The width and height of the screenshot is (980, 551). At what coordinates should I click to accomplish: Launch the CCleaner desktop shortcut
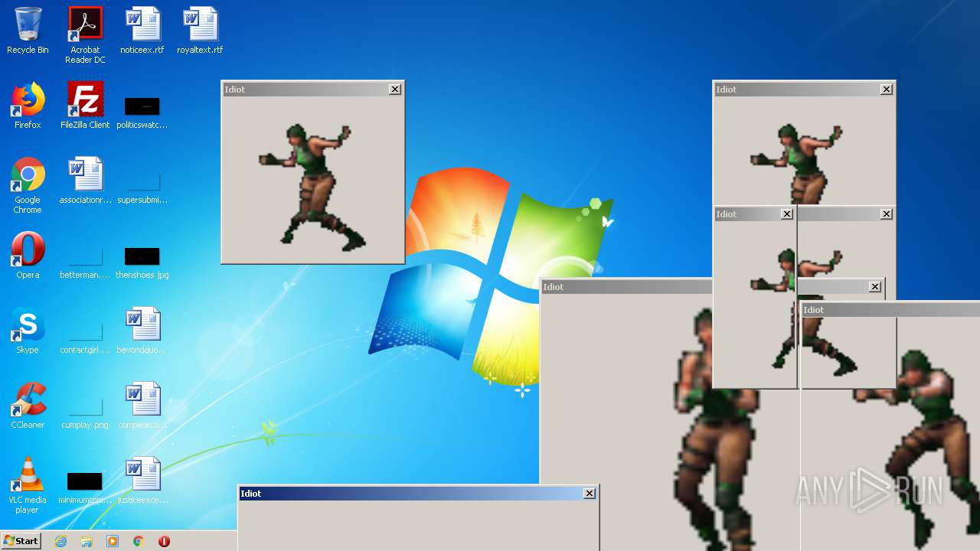[28, 406]
